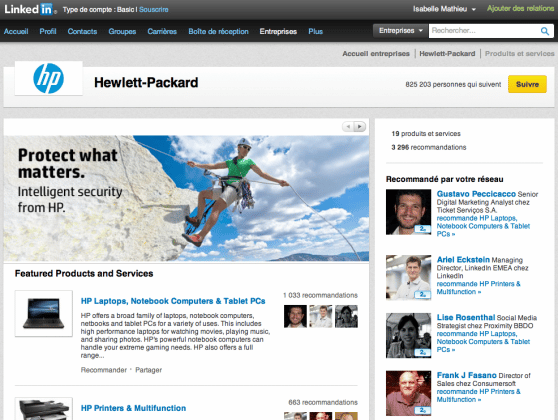The width and height of the screenshot is (558, 420).
Task: Open Boîte de réception menu item
Action: [219, 31]
